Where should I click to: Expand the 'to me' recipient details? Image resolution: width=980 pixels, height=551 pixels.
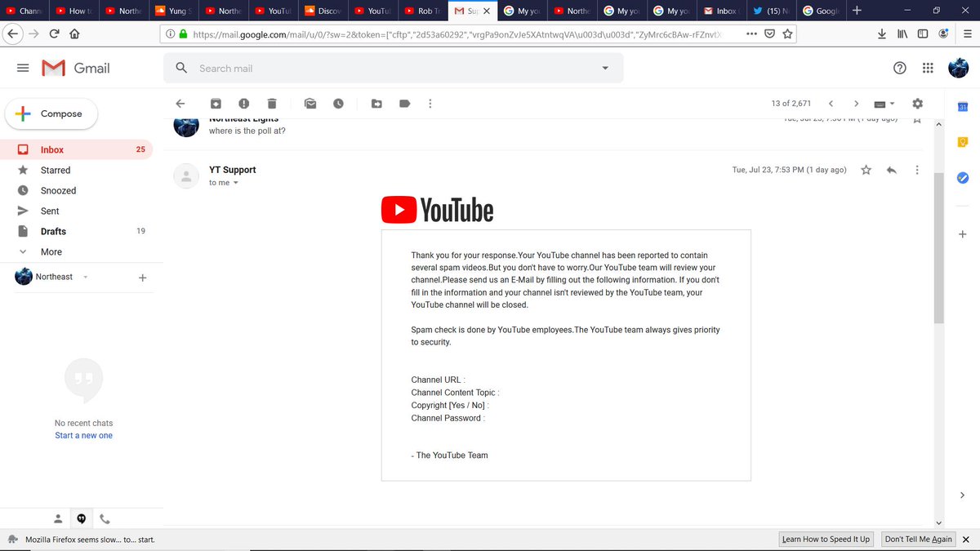tap(236, 183)
